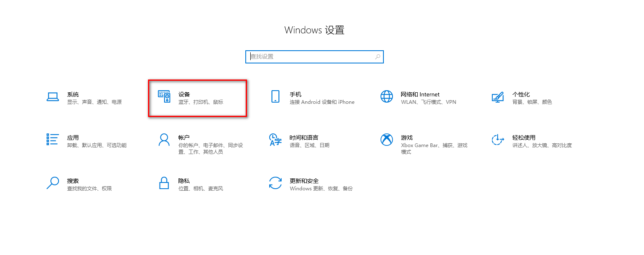The image size is (644, 255).
Task: Click the 网络和 Internet globe icon
Action: point(386,96)
